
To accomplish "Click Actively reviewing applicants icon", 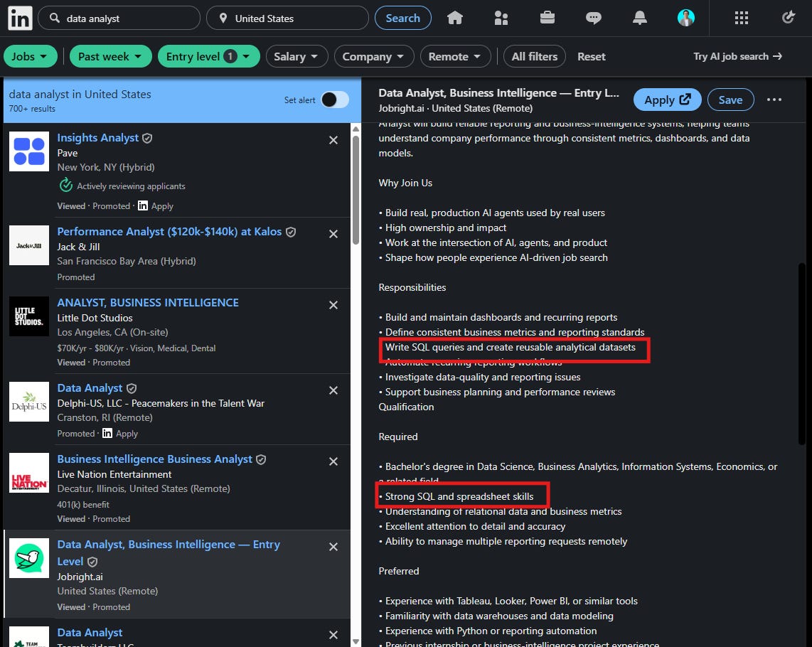I will [x=65, y=185].
